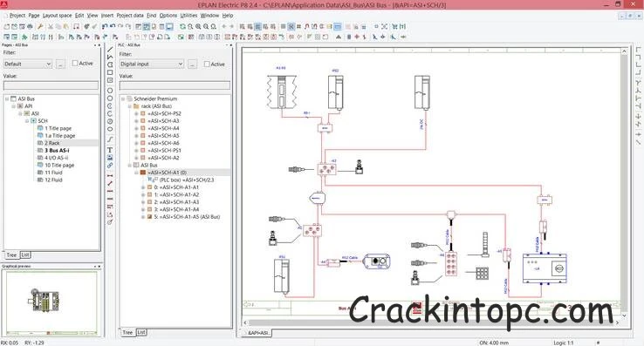
Task: Toggle Active checkbox in PLC panel
Action: [x=207, y=64]
